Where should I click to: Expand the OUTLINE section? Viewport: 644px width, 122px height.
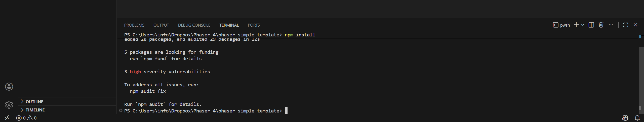pos(34,102)
